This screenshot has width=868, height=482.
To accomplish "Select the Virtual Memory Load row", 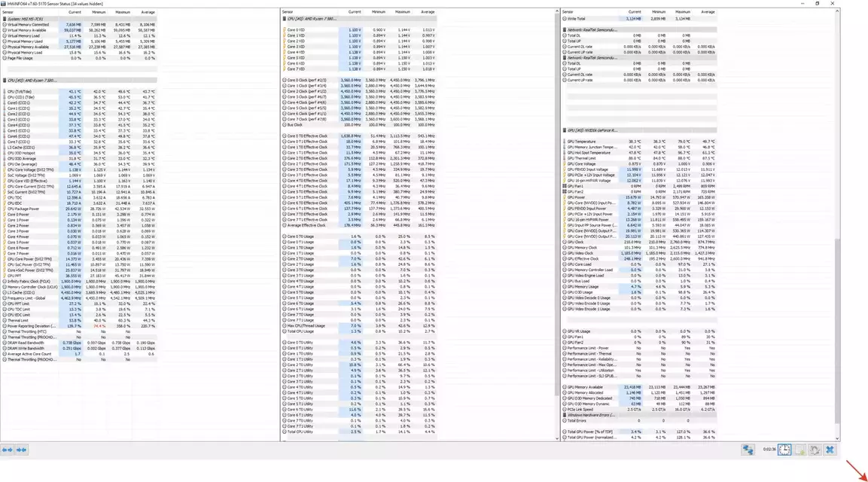I will pyautogui.click(x=79, y=36).
